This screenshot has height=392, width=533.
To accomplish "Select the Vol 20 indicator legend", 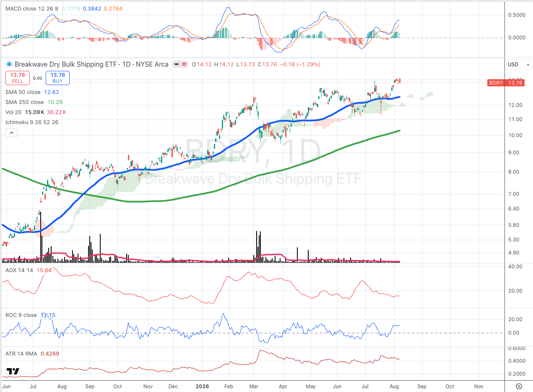I will point(14,112).
